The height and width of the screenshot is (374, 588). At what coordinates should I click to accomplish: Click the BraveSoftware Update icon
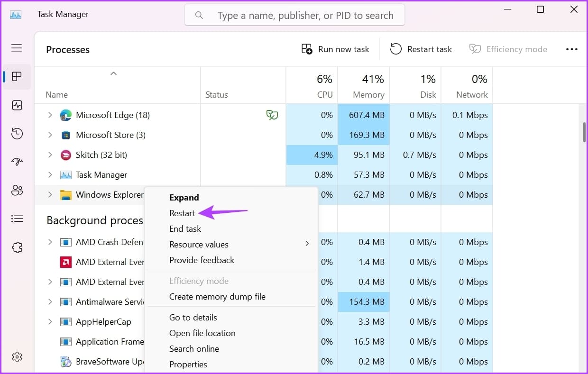[x=66, y=362]
